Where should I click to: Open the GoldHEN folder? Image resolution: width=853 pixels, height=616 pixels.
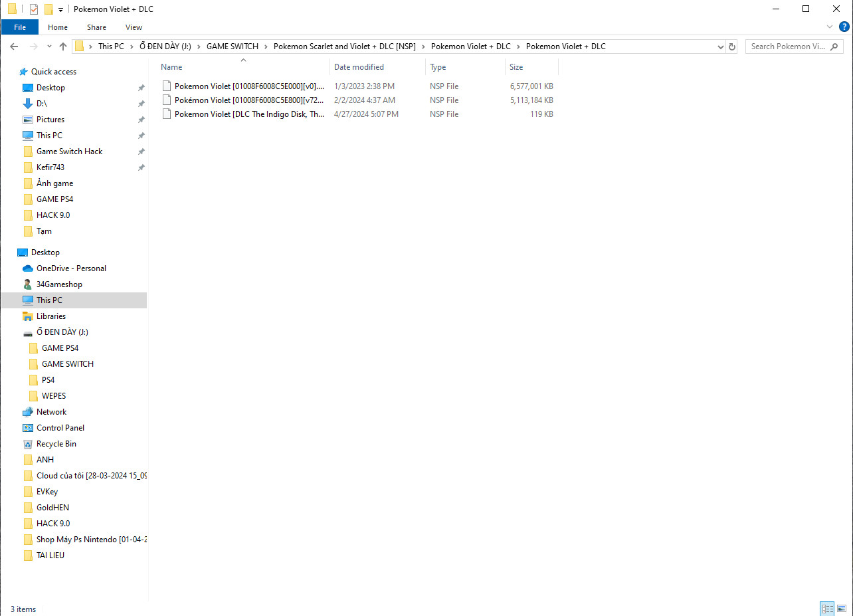pos(52,508)
